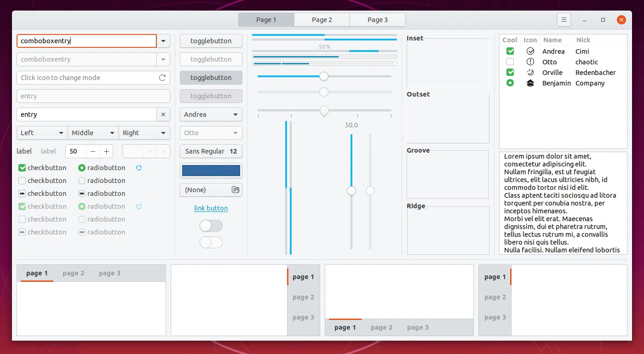Image resolution: width=644 pixels, height=354 pixels.
Task: Select the second unselected radiobutton
Action: coord(82,181)
